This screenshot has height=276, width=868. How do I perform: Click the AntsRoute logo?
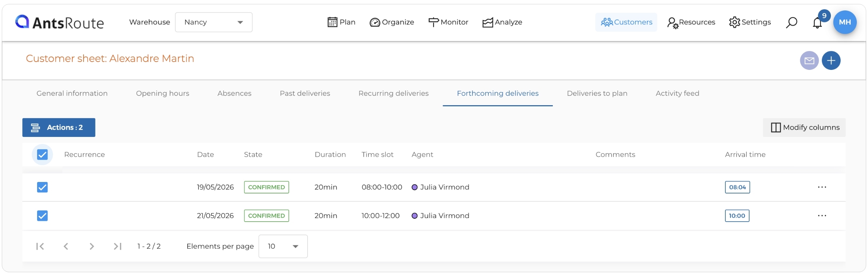(x=59, y=22)
